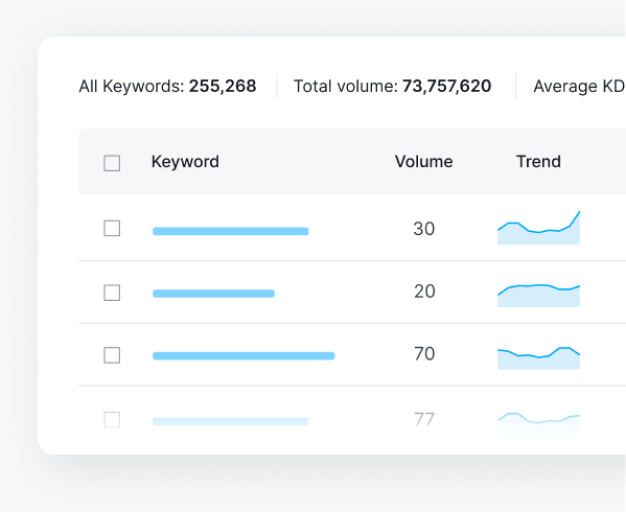Open keyword link in volume 30 row

point(231,231)
